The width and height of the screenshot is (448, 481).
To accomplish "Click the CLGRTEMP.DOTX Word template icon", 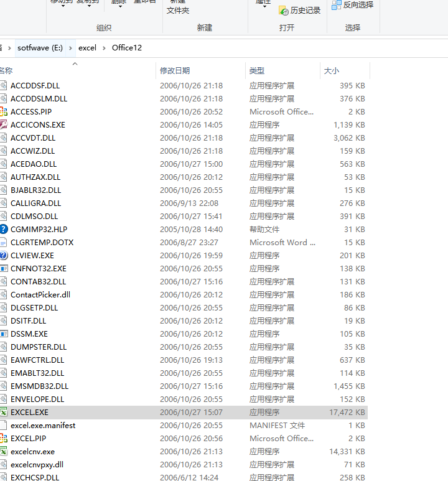I will coord(3,242).
